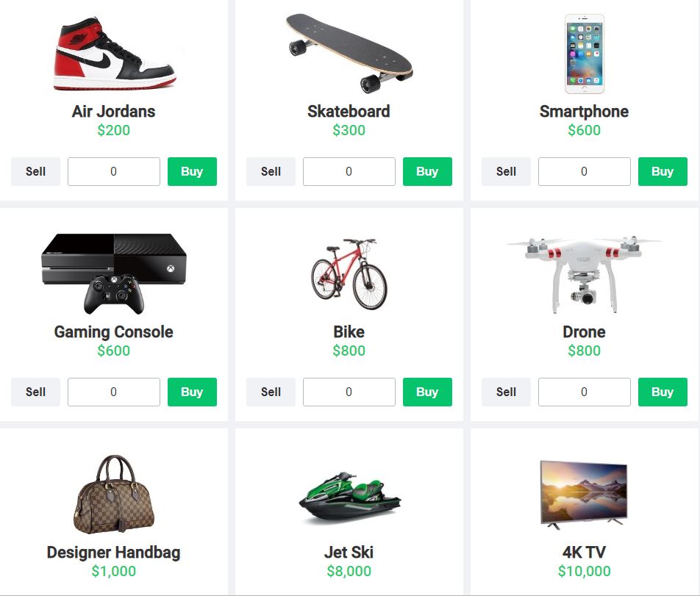Buy one Air Jordans

coord(192,171)
